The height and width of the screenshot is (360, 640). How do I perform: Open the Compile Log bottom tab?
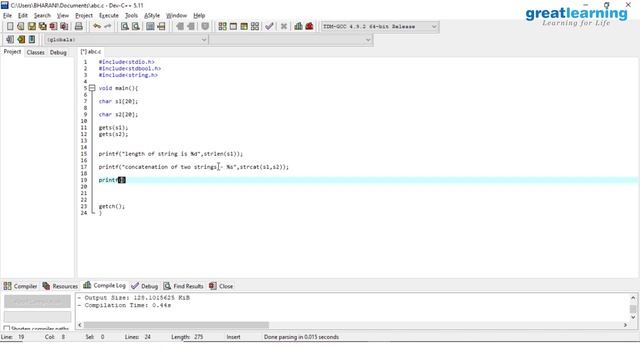[x=104, y=285]
